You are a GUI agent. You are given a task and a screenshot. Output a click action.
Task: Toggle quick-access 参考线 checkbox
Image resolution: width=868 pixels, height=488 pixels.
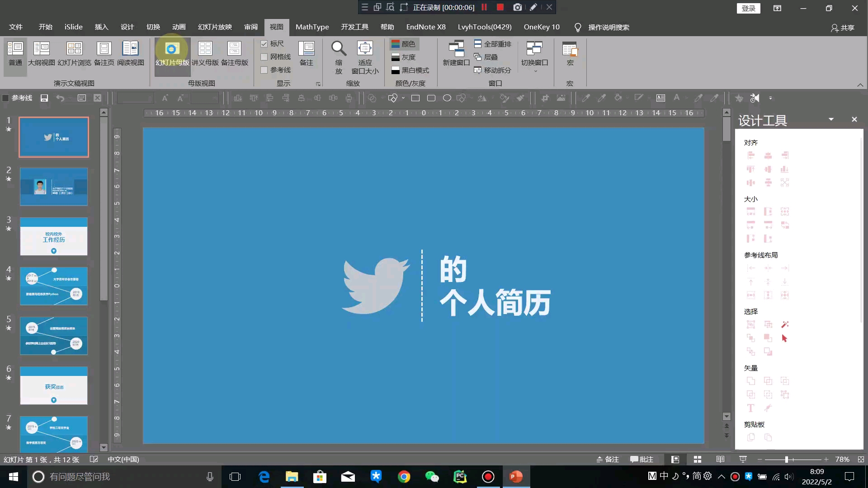point(6,98)
